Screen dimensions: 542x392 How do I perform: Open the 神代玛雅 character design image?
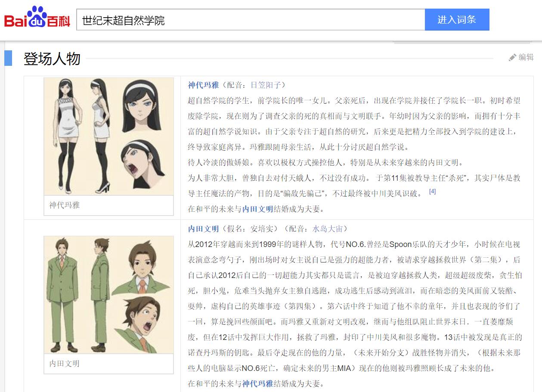[108, 136]
